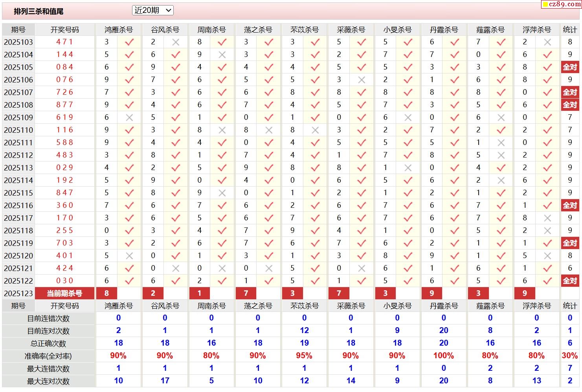Click the 全对 badge in row 2025108
582x392 pixels.
tap(570, 105)
